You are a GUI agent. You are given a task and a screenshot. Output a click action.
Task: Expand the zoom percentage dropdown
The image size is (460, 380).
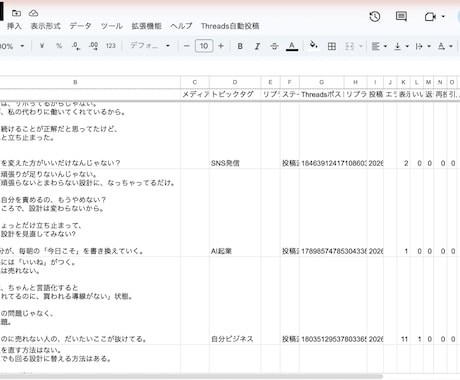pos(22,46)
